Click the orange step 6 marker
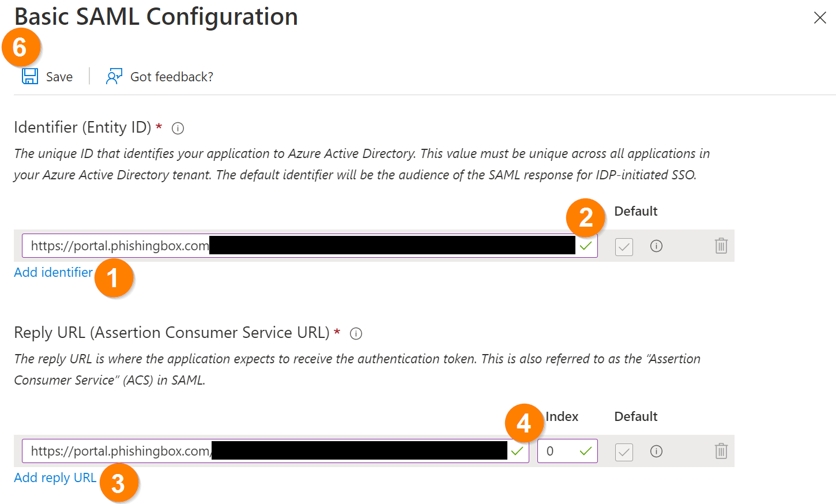 click(21, 47)
